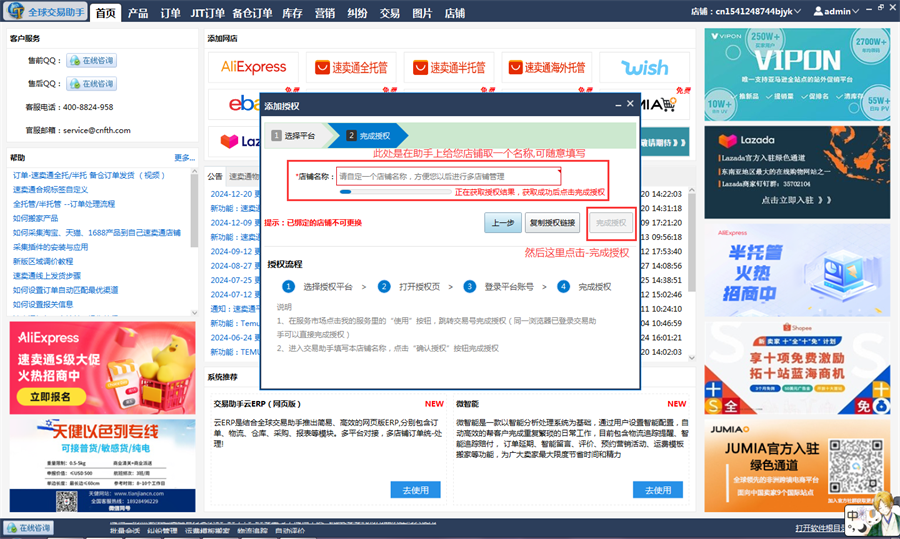Image resolution: width=900 pixels, height=539 pixels.
Task: Open help article 速卖通线上发货步骤
Action: click(x=47, y=276)
